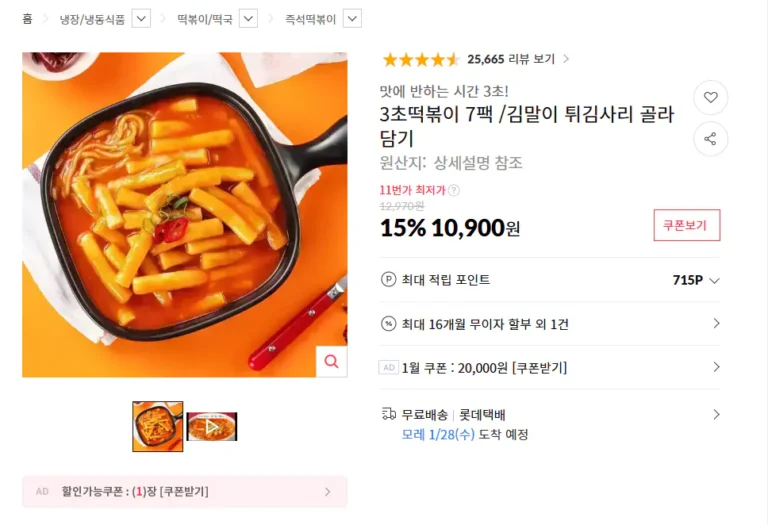Click the percent installment icon
Viewport: 768px width, 525px height.
click(388, 324)
